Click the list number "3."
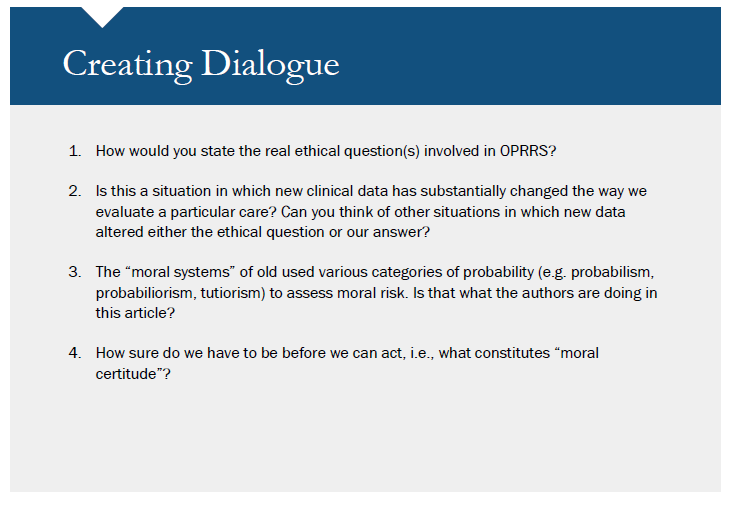732x507 pixels. click(x=75, y=271)
